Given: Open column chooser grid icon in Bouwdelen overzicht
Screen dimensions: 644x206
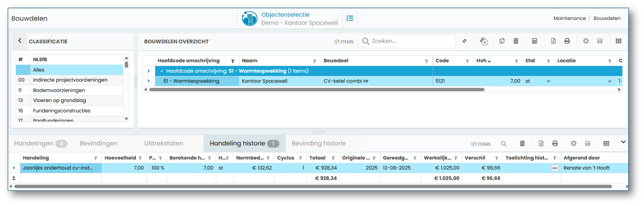Looking at the screenshot, I should (x=619, y=41).
